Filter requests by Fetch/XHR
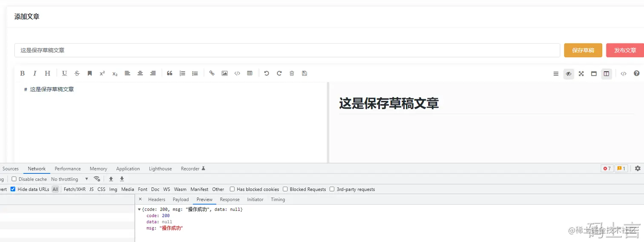The image size is (644, 242). click(x=75, y=189)
